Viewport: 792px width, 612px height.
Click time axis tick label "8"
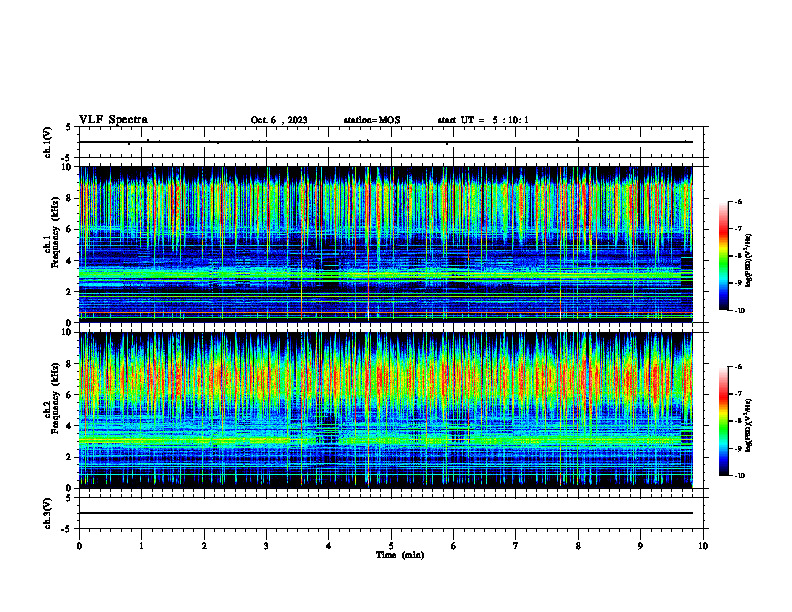[x=578, y=546]
